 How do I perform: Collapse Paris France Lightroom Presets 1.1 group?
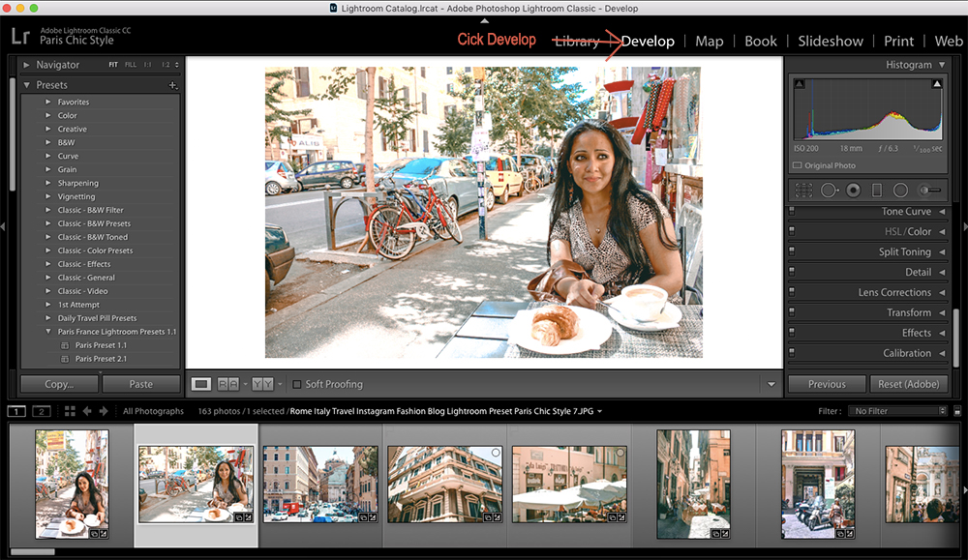[48, 332]
